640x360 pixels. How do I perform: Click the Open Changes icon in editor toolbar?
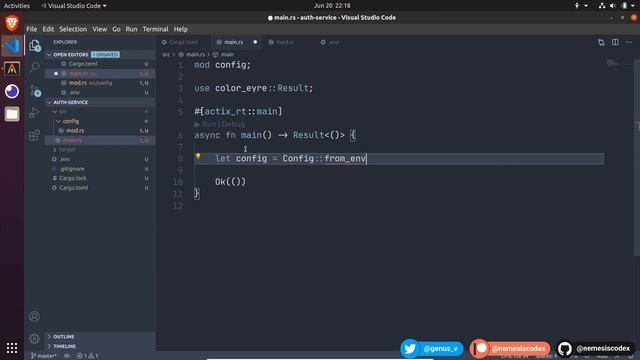(x=601, y=42)
